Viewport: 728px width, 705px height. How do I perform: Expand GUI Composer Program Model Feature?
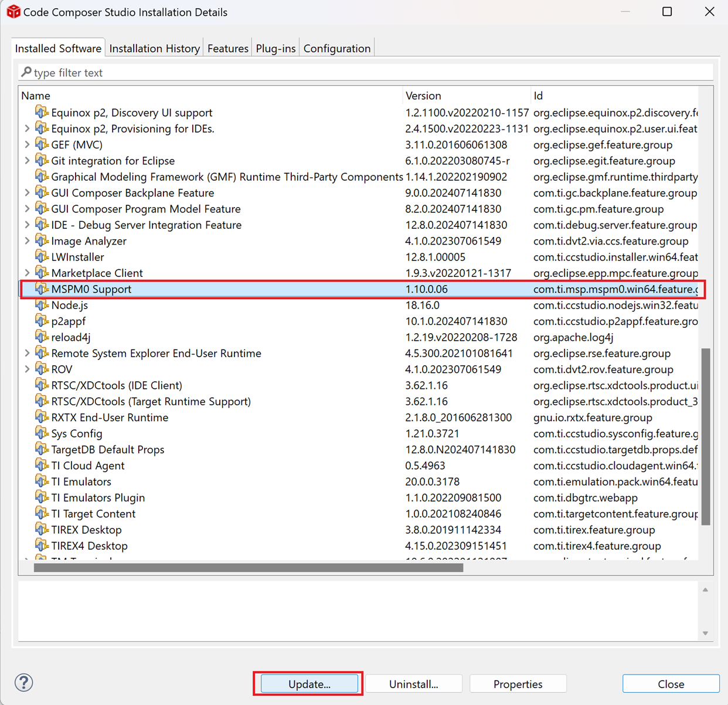click(27, 209)
